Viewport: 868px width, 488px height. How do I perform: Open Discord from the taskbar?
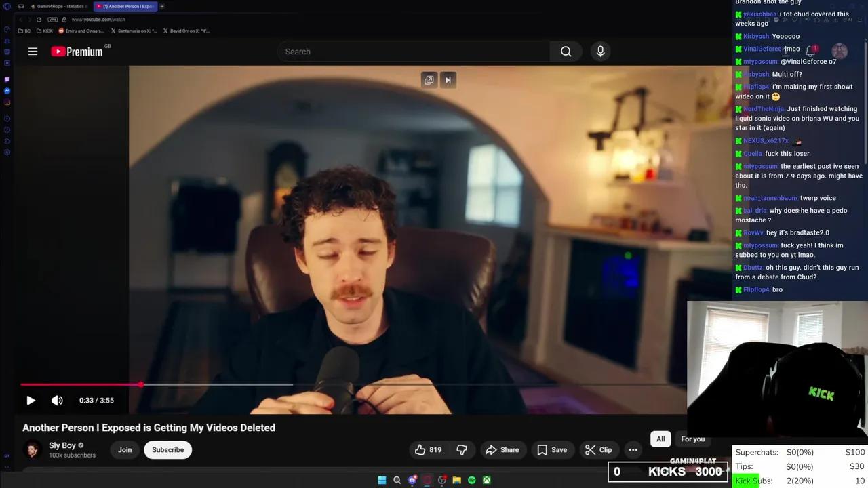tap(412, 480)
